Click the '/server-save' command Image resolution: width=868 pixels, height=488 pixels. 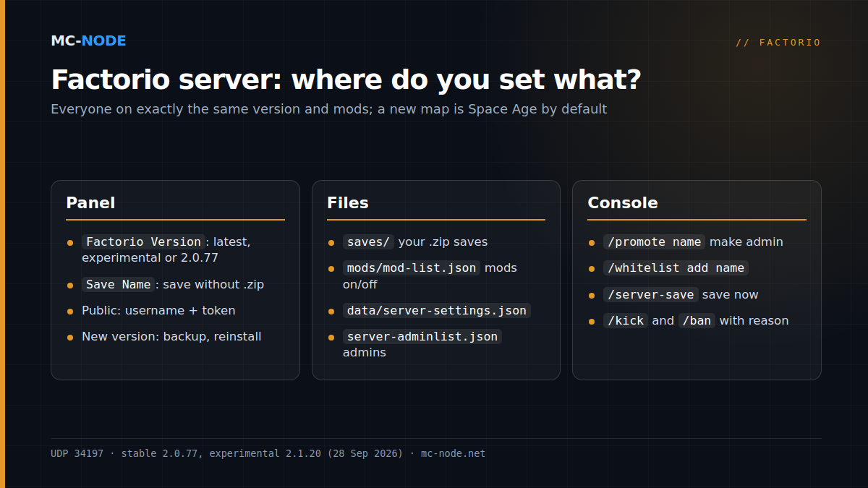pos(650,294)
